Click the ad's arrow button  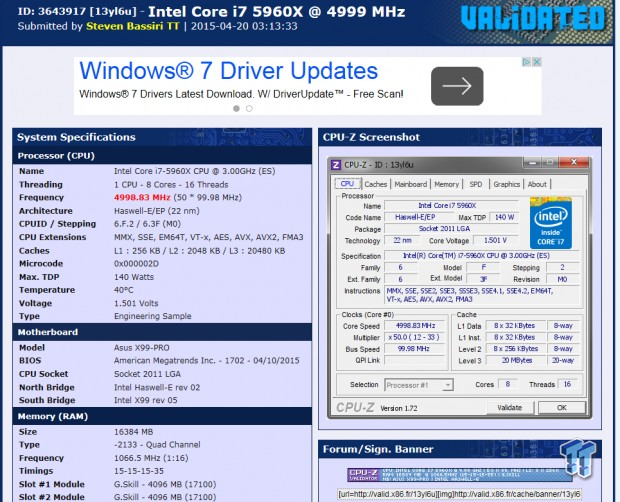(457, 86)
